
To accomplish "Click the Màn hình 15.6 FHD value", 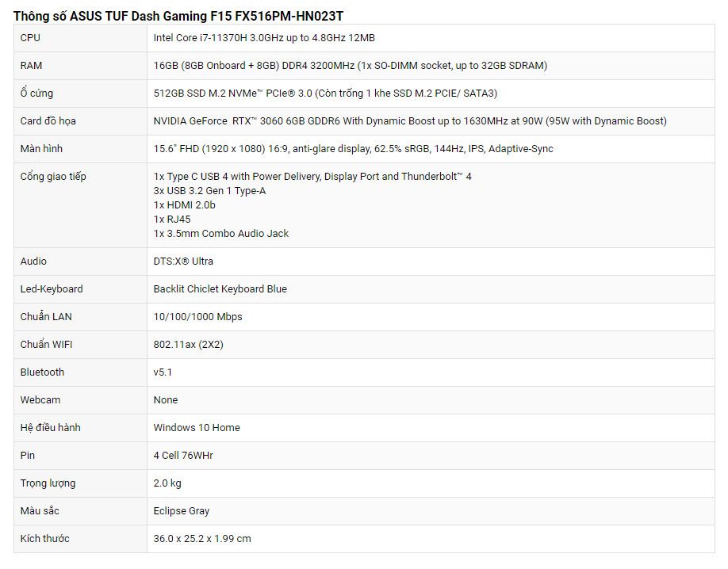I will tap(354, 148).
